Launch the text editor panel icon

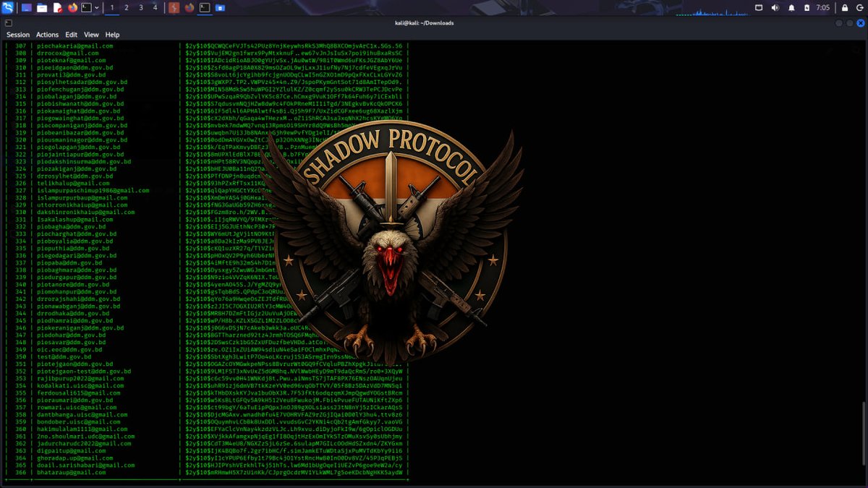click(57, 8)
